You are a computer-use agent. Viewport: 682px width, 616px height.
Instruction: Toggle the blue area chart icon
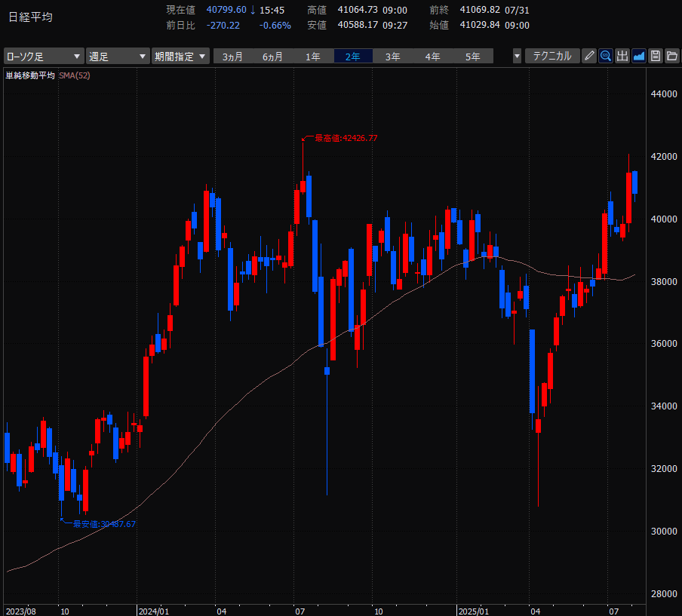tap(639, 56)
